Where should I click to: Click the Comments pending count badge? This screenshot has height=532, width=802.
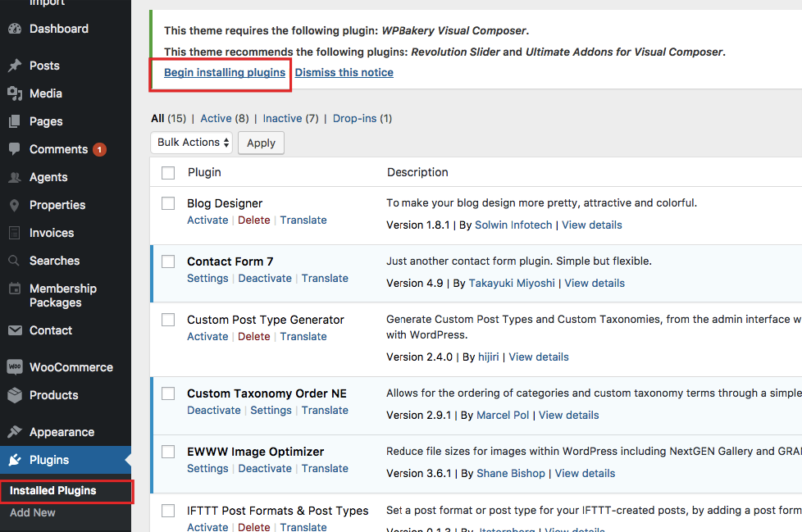click(x=100, y=149)
